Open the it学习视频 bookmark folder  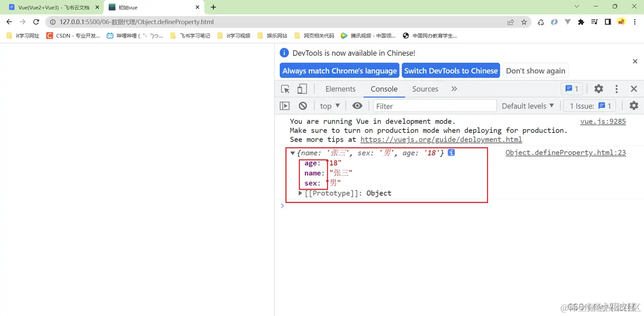pos(233,36)
